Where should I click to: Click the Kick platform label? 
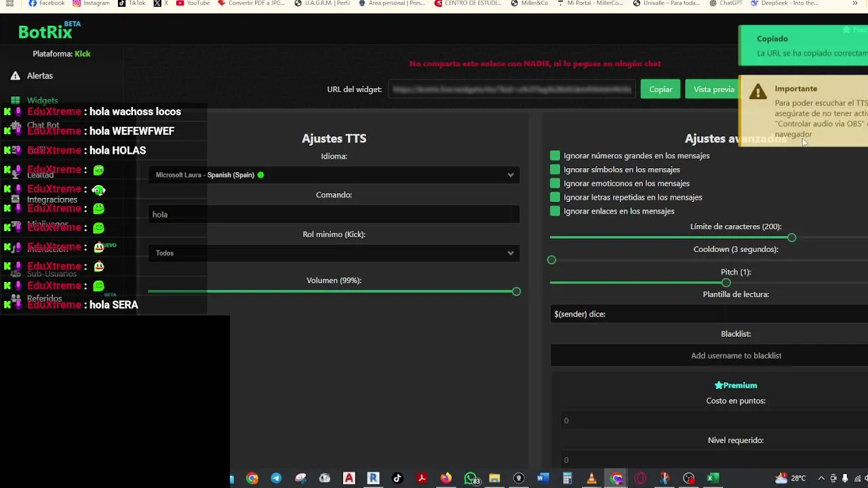83,54
